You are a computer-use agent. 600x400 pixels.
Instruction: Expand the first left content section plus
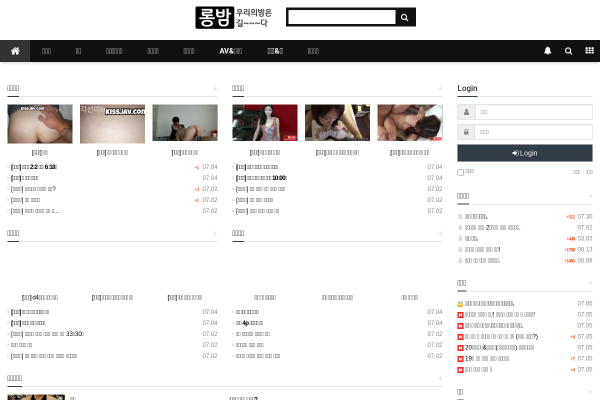pyautogui.click(x=215, y=88)
